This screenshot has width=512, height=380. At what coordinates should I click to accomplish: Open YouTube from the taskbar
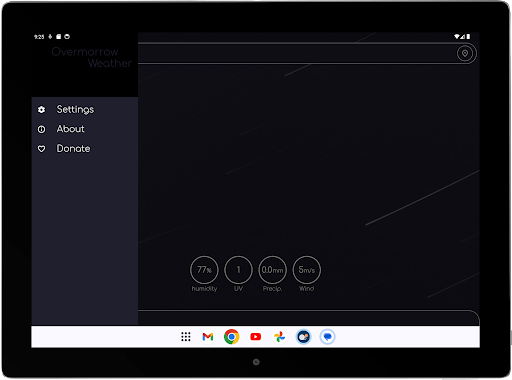pyautogui.click(x=256, y=337)
